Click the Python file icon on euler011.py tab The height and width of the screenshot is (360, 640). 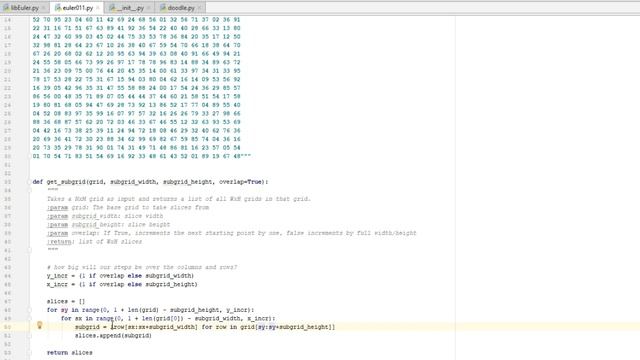[58, 8]
